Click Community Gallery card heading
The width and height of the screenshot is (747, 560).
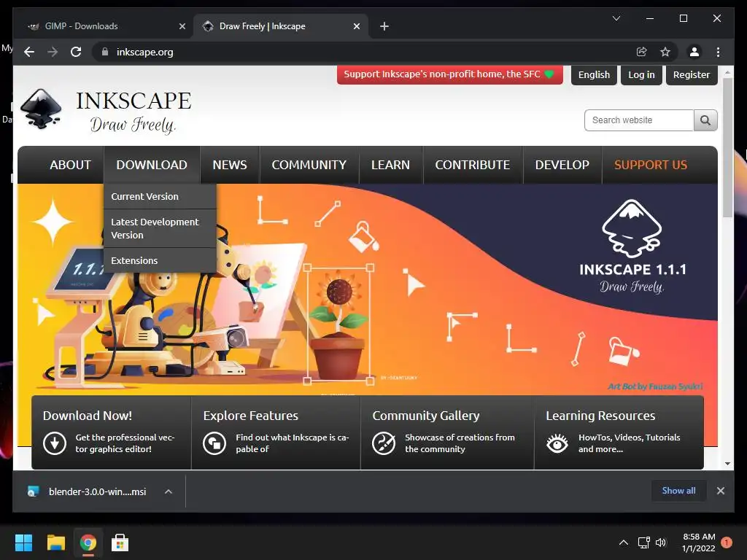click(x=426, y=416)
